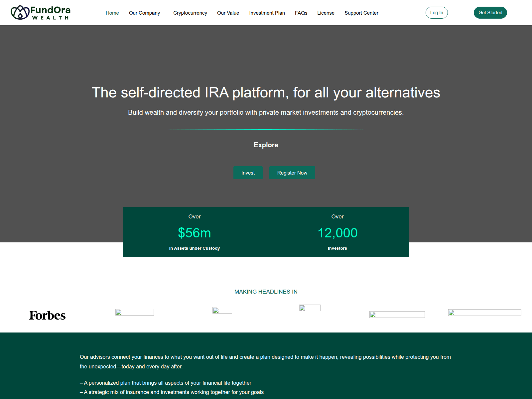Screen dimensions: 532x399
Task: Click the $56m assets figure
Action: pyautogui.click(x=195, y=233)
